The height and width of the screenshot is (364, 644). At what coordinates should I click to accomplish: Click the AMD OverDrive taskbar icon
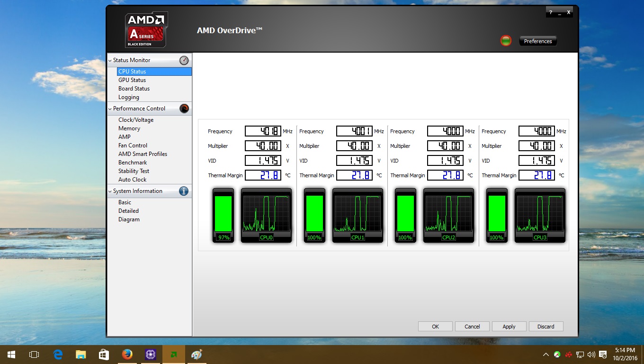173,354
